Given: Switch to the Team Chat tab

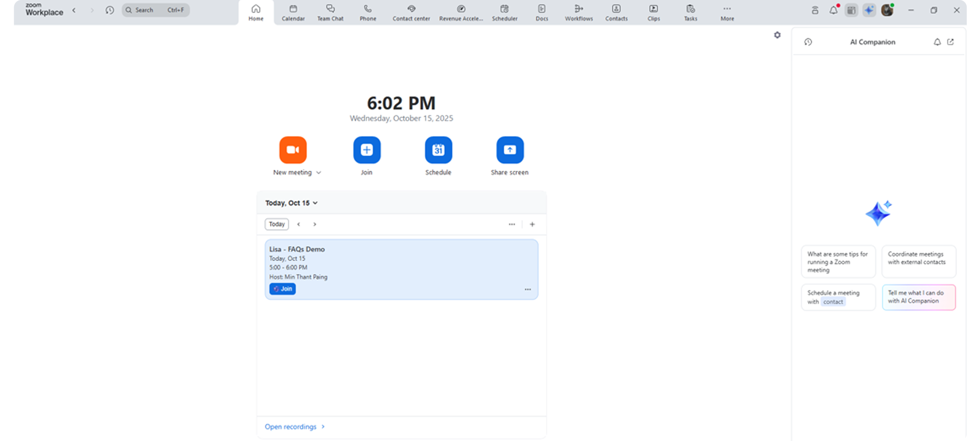Looking at the screenshot, I should click(330, 13).
